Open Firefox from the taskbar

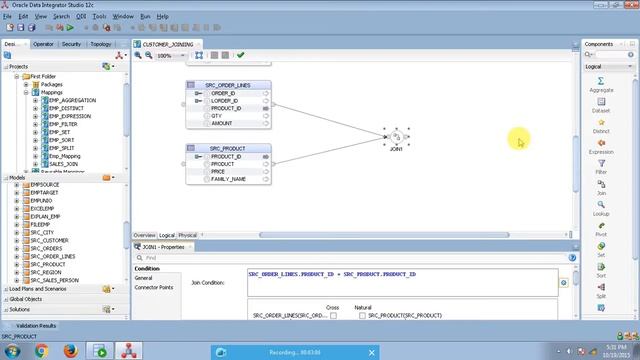[71, 351]
